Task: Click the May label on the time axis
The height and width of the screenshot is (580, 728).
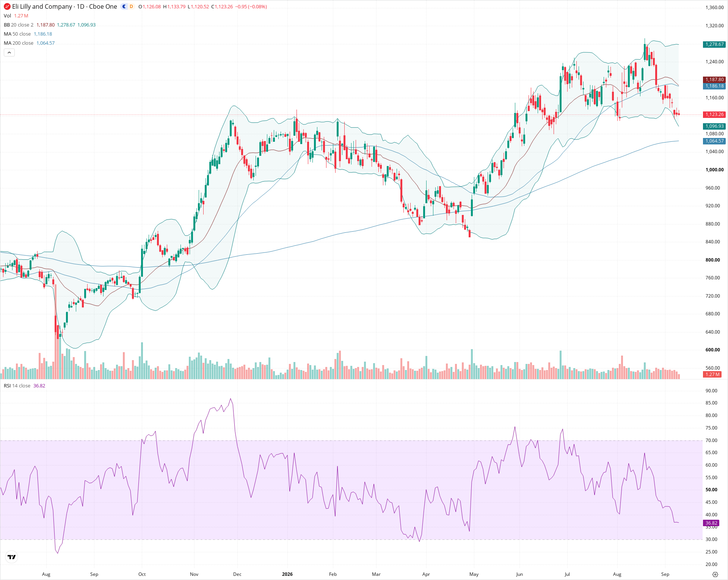Action: click(474, 574)
